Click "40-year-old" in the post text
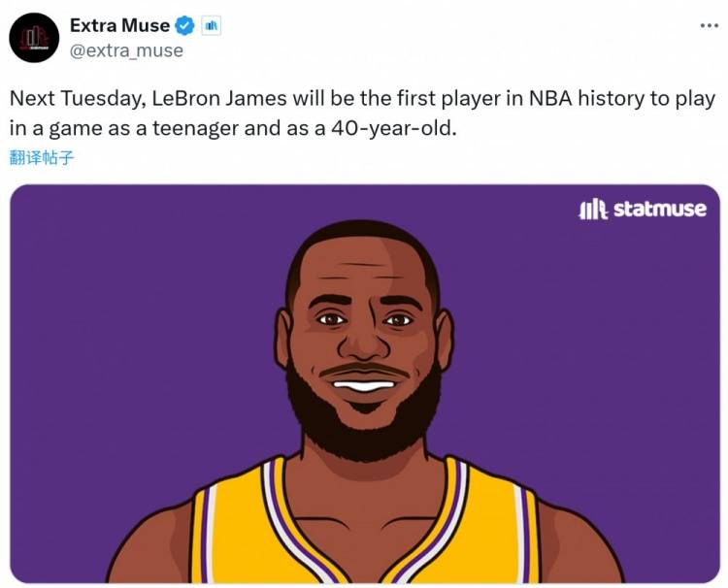Screen dimensions: 728x588 point(399,127)
